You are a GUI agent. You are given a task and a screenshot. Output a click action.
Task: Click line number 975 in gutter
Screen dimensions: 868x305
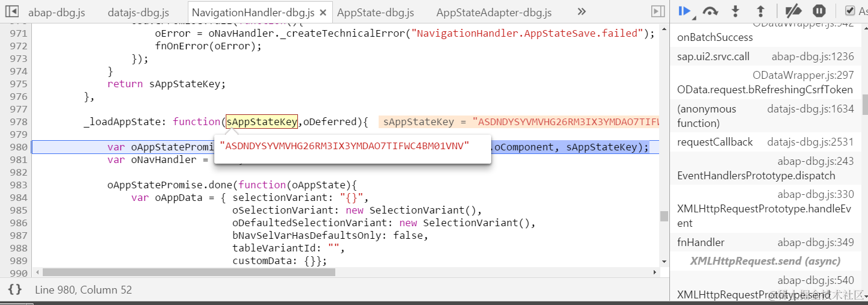pyautogui.click(x=19, y=84)
